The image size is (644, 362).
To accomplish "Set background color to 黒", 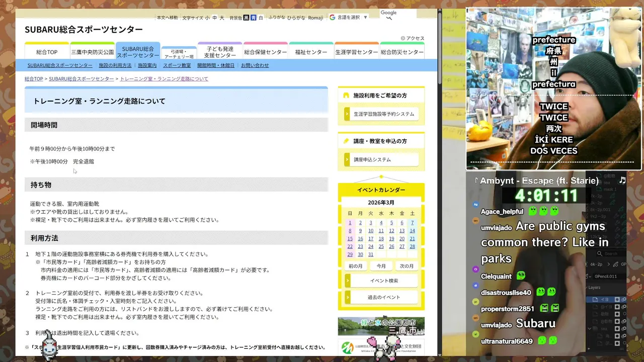I will pos(246,18).
